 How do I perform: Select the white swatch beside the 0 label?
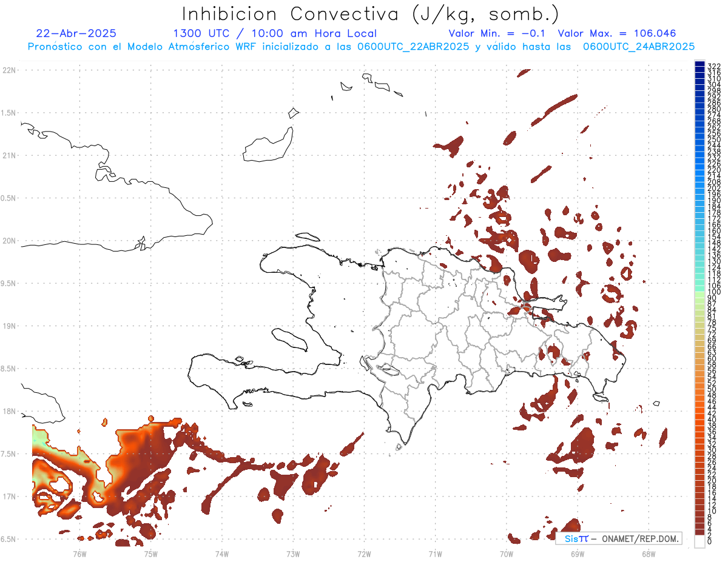[x=699, y=541]
